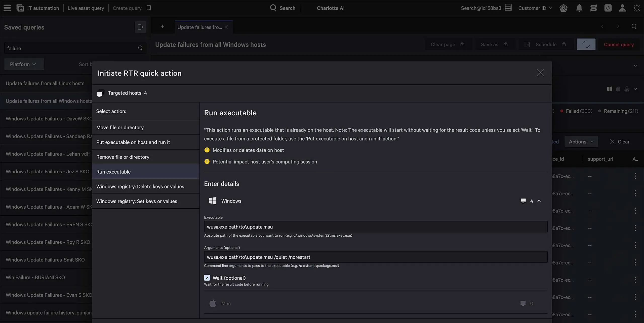Viewport: 644px width, 323px height.
Task: Select Remove file or directory action
Action: pyautogui.click(x=146, y=157)
